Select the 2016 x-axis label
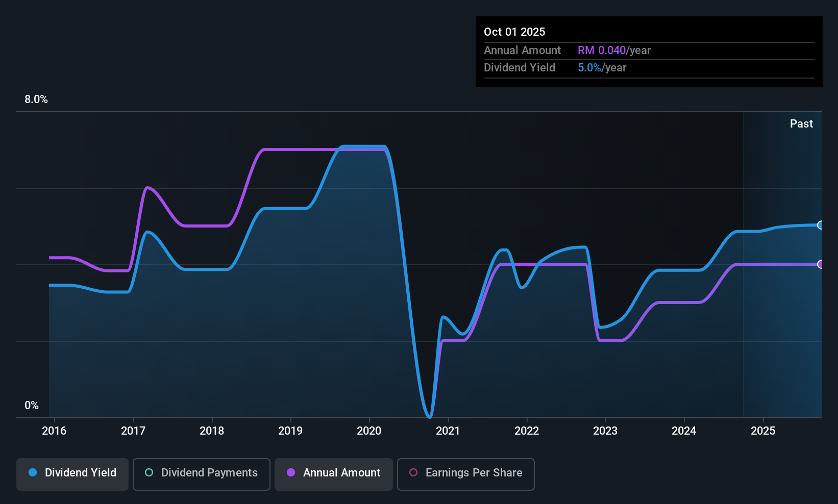 point(54,431)
